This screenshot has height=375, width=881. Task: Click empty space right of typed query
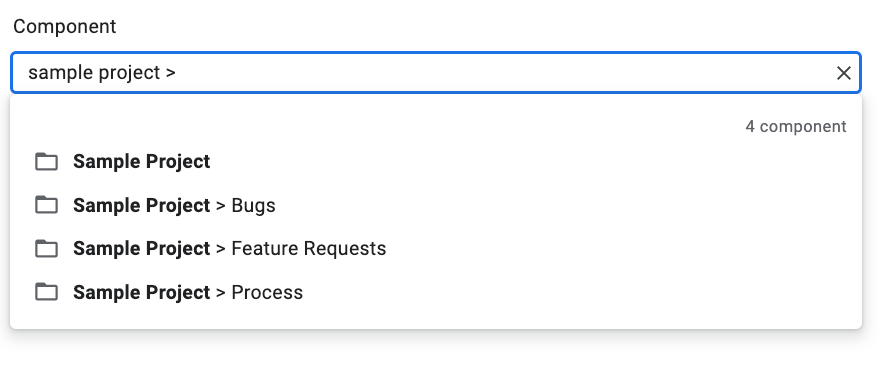tap(506, 73)
